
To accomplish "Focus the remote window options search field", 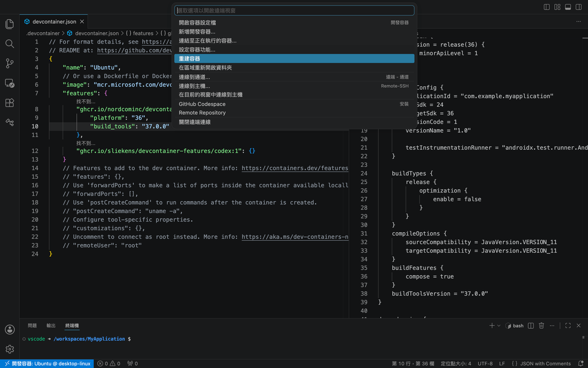I will click(295, 10).
